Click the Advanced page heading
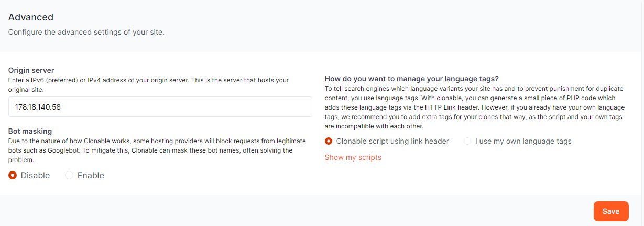Image resolution: width=644 pixels, height=226 pixels. point(30,17)
